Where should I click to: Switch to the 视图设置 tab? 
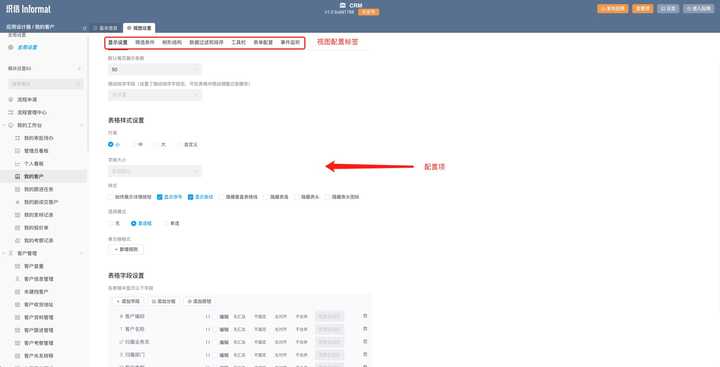click(139, 28)
